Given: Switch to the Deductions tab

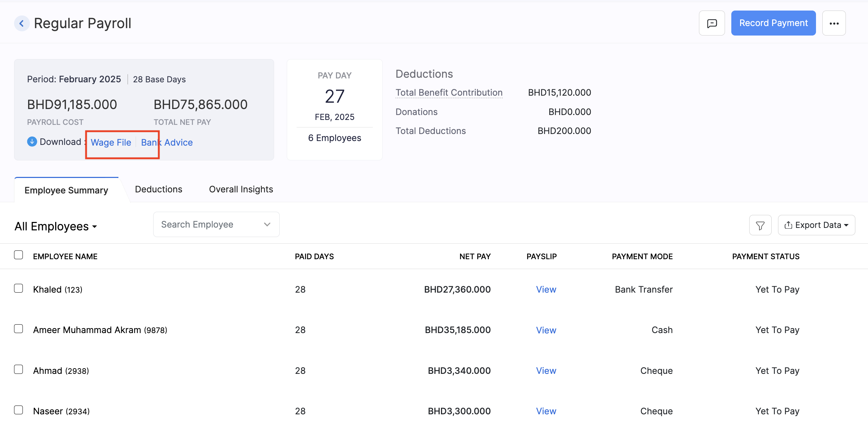Looking at the screenshot, I should point(158,189).
